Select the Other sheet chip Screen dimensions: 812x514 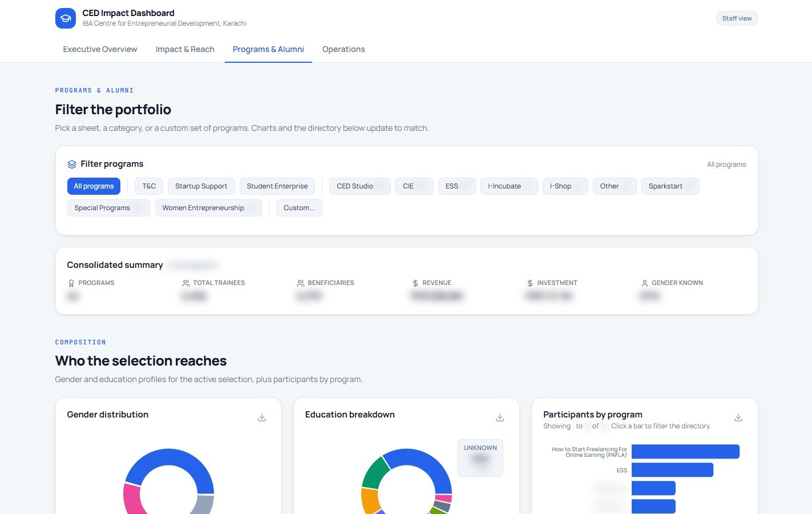(615, 186)
